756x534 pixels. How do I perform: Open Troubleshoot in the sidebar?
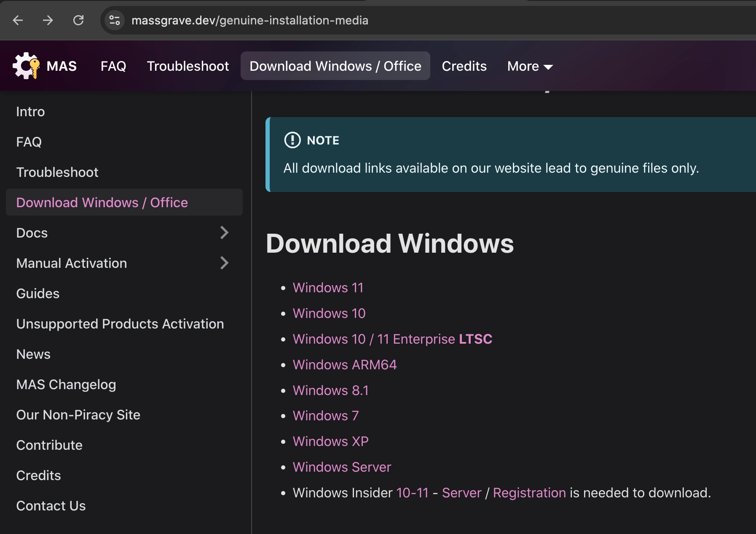(124, 172)
